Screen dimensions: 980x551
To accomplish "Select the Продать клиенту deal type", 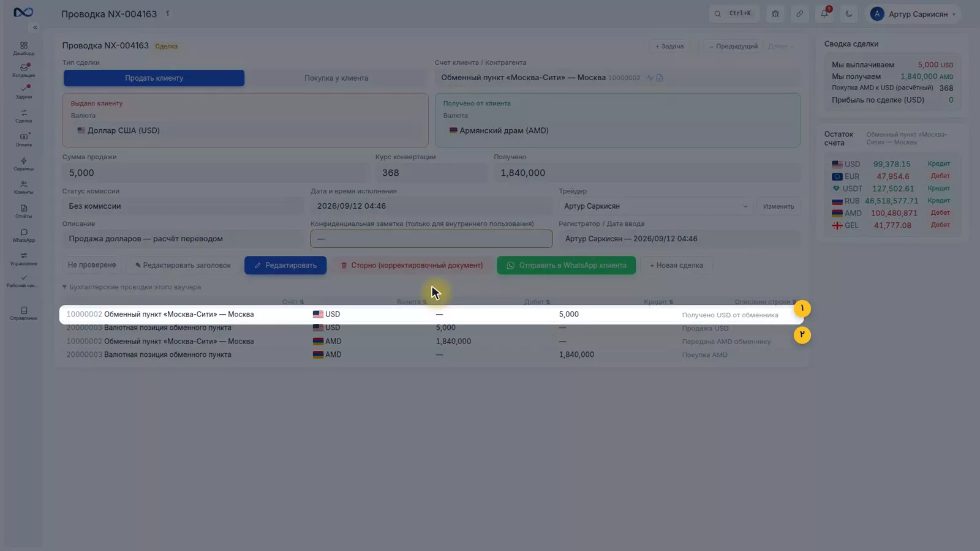I will [154, 78].
